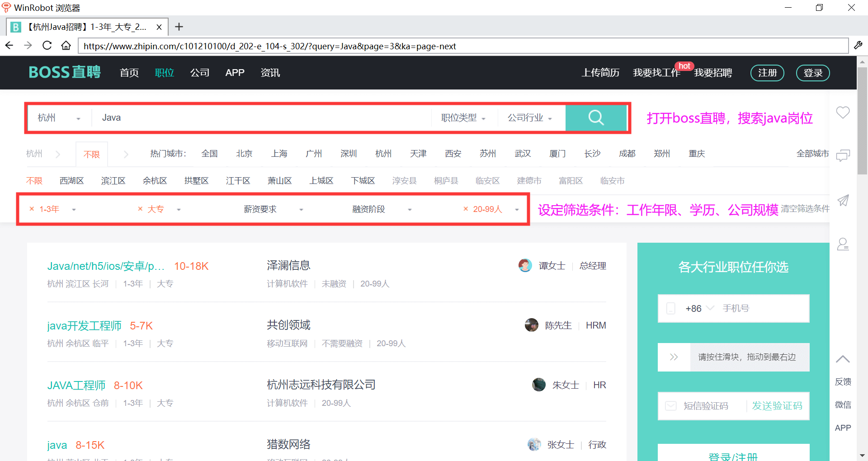Open the 薪资要求 salary dropdown
The image size is (868, 461).
[274, 209]
